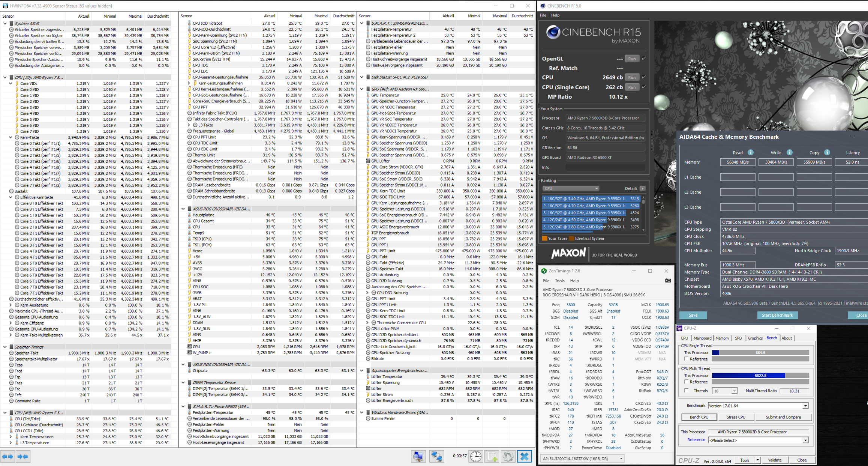Click HWiNFO collapse columns arrows icon

point(23,457)
